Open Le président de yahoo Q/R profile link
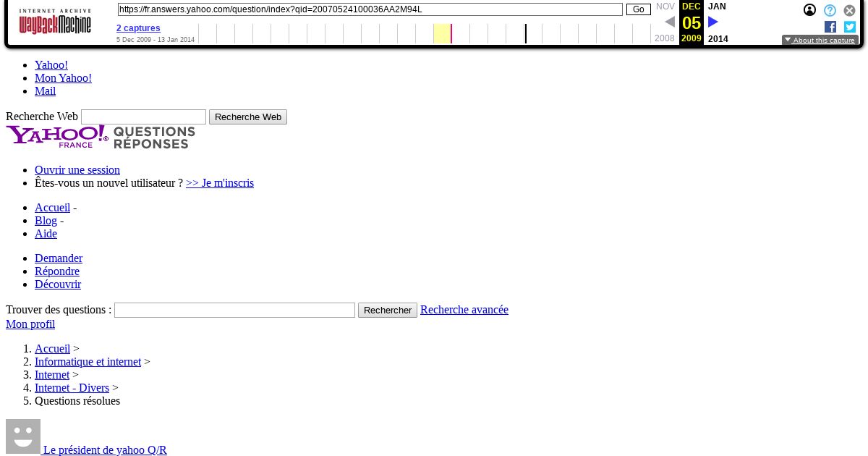Image resolution: width=868 pixels, height=456 pixels. (x=105, y=450)
